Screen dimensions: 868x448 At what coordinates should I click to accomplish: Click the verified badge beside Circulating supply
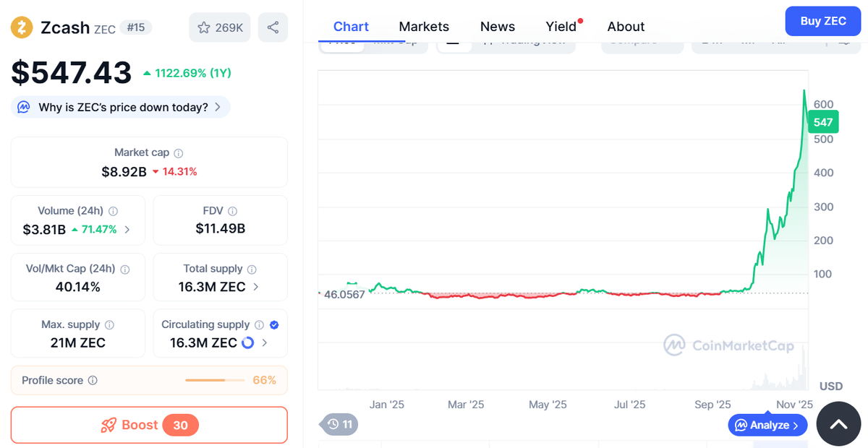tap(273, 325)
